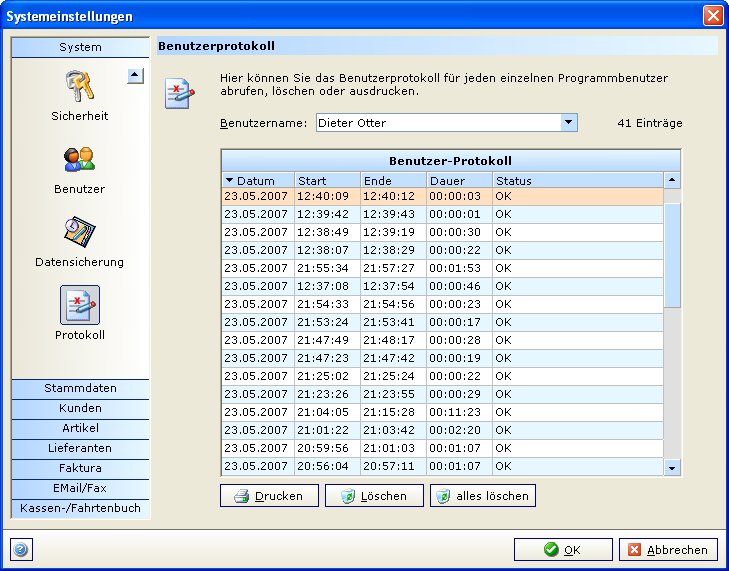Confirm with the OK button
This screenshot has width=729, height=571.
[562, 549]
